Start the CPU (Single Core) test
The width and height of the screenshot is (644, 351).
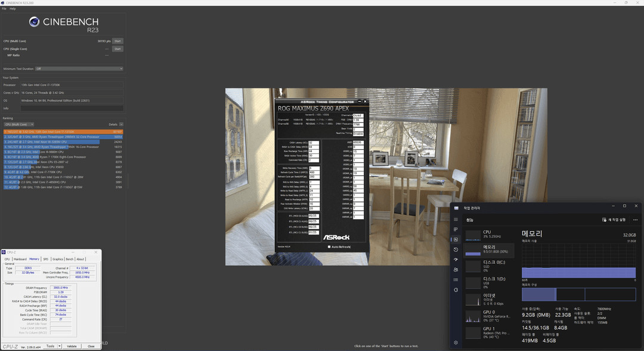click(117, 49)
